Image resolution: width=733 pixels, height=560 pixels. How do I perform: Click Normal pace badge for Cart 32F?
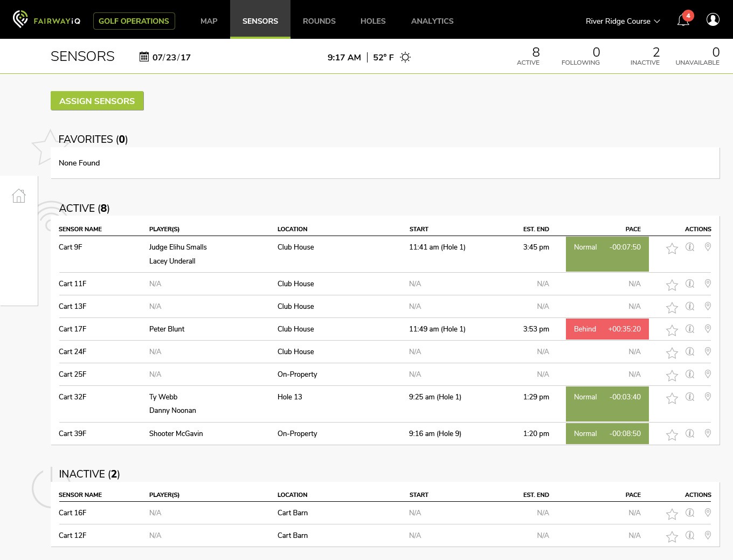pyautogui.click(x=607, y=404)
